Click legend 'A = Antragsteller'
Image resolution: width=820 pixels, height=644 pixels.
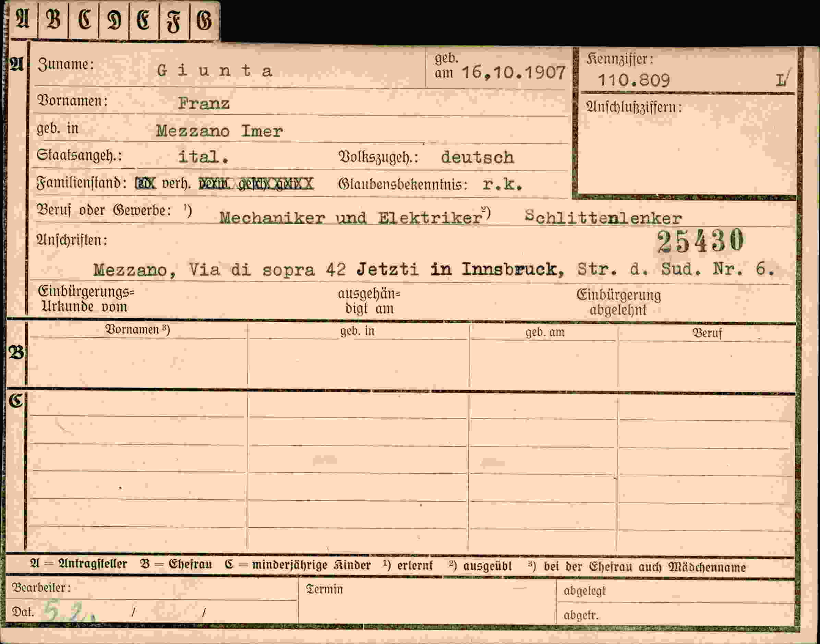[79, 564]
